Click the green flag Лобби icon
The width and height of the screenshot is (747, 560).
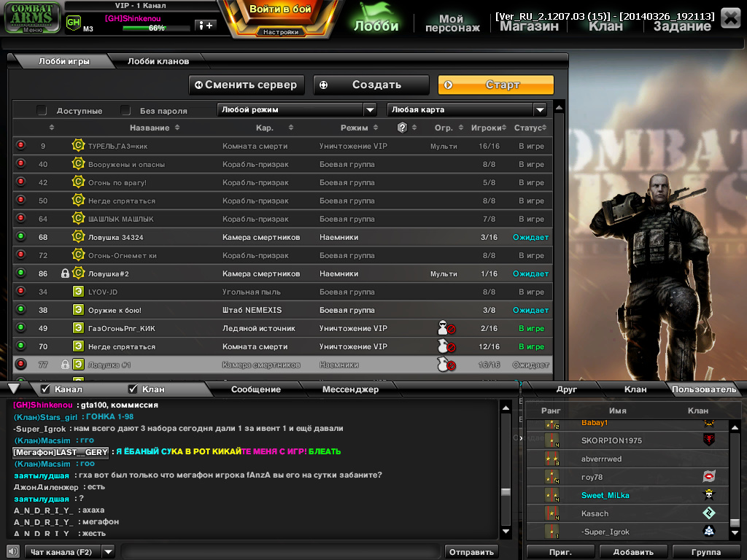click(x=376, y=17)
